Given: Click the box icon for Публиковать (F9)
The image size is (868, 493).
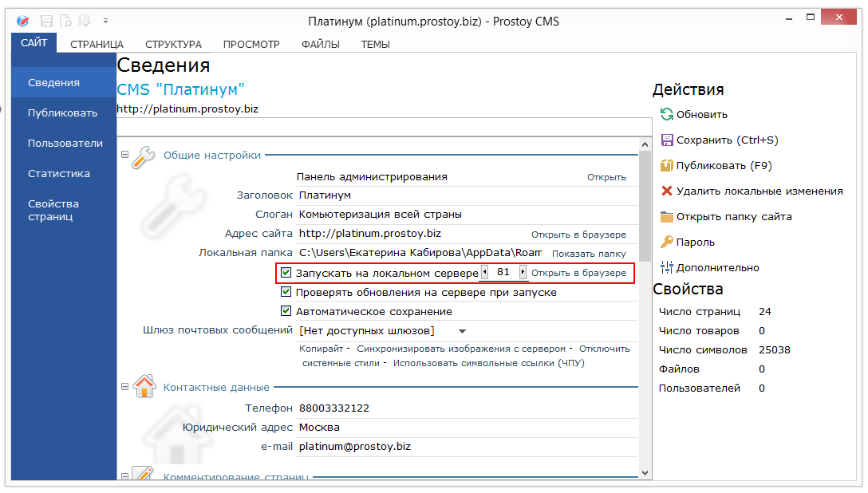Looking at the screenshot, I should [x=666, y=165].
